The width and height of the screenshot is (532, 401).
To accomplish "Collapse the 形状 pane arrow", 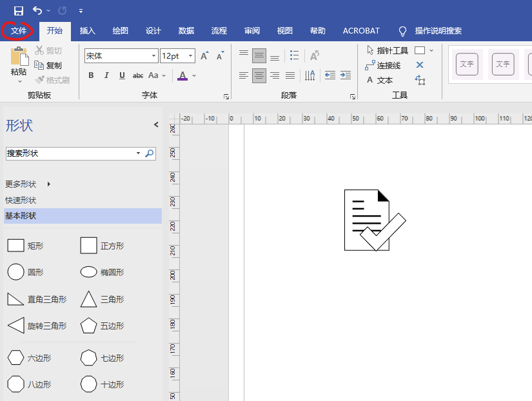I will (156, 124).
